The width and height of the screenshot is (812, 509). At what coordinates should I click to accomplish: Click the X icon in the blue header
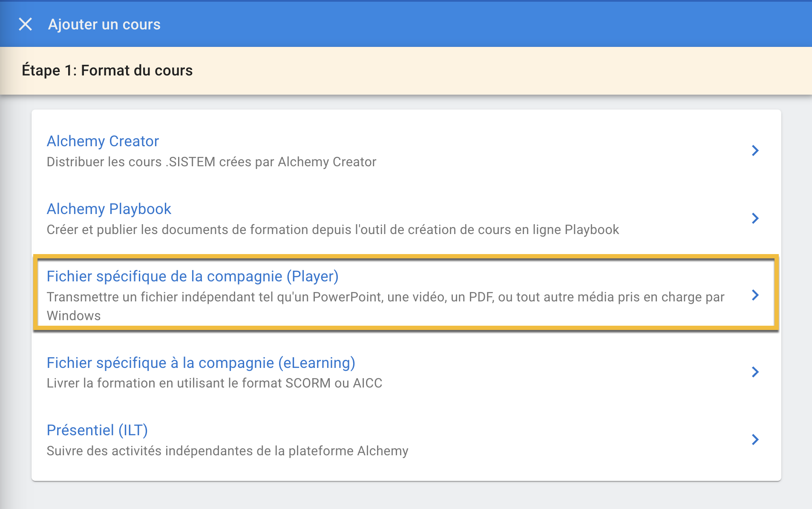26,24
